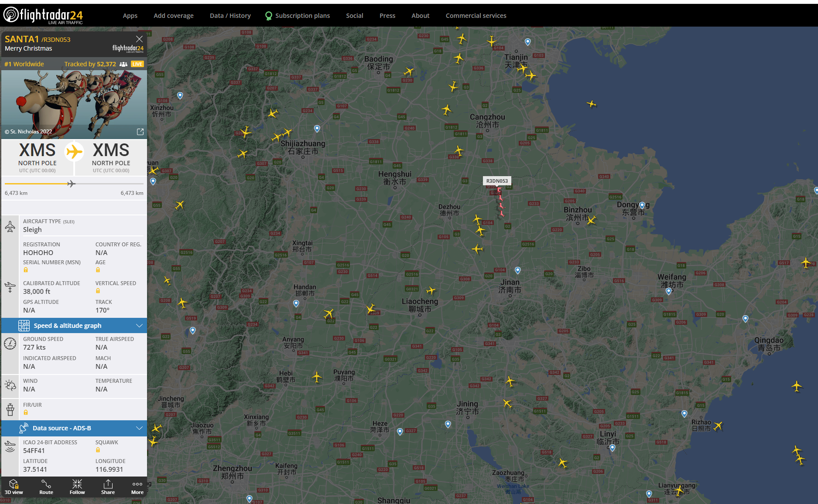818x504 pixels.
Task: Follow the SANTA1 flight
Action: pyautogui.click(x=77, y=487)
